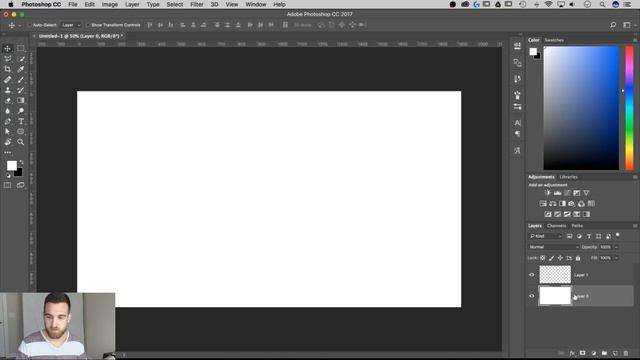Viewport: 640px width, 360px height.
Task: Create a new group folder
Action: pos(604,353)
